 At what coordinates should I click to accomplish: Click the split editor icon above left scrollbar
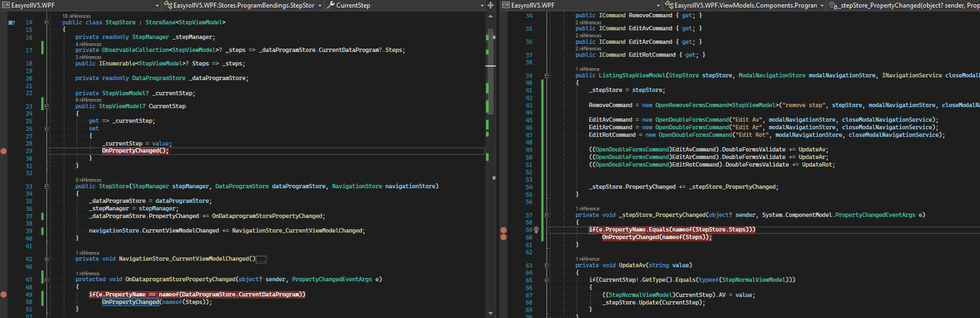pos(490,5)
